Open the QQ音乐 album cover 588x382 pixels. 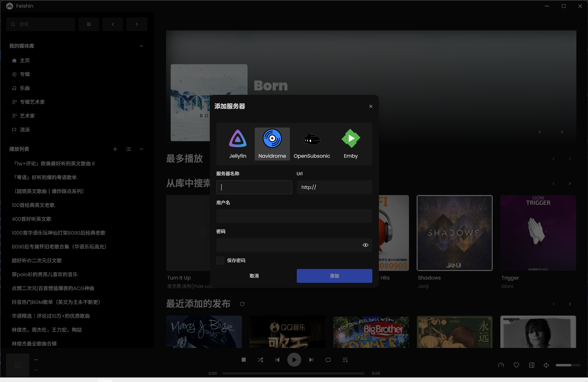click(287, 332)
